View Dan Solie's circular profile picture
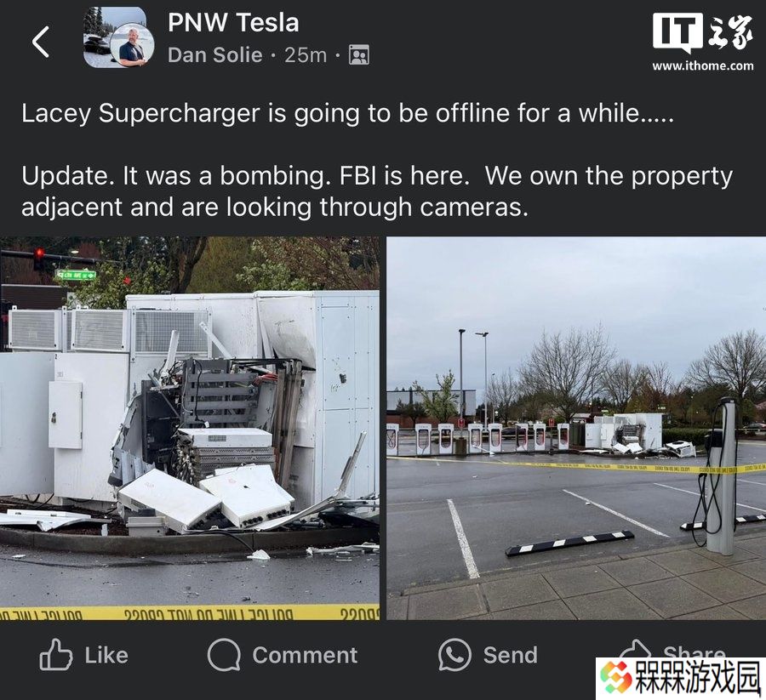766x700 pixels. [x=133, y=45]
